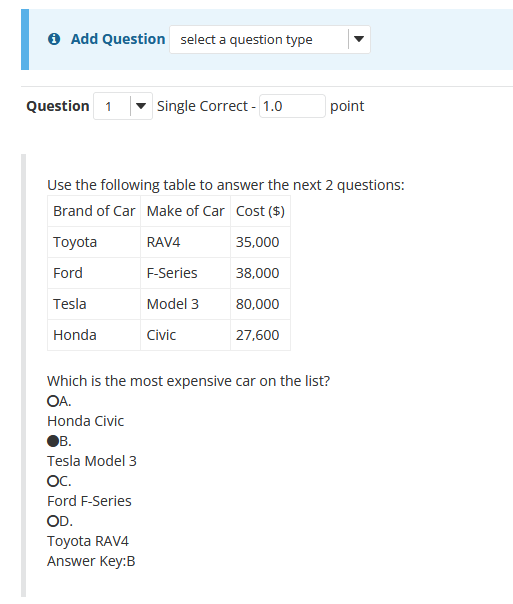This screenshot has width=513, height=604.
Task: Click the Tesla cell in the table
Action: point(94,304)
